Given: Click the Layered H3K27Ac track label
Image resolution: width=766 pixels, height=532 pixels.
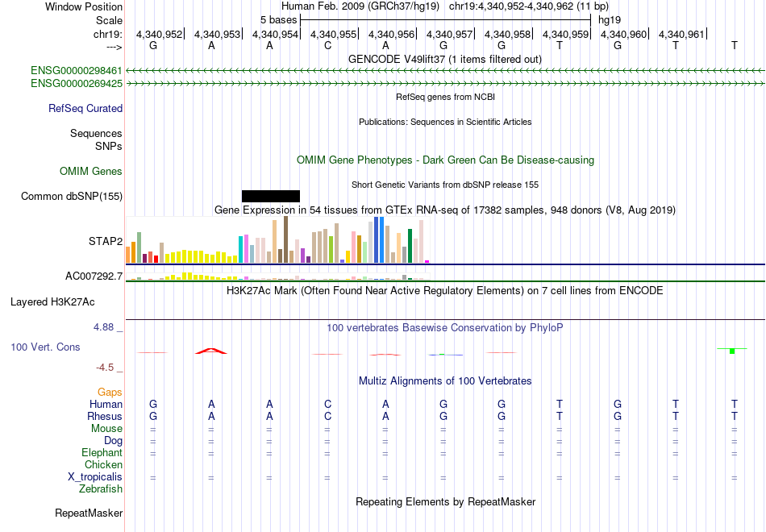Looking at the screenshot, I should [52, 302].
